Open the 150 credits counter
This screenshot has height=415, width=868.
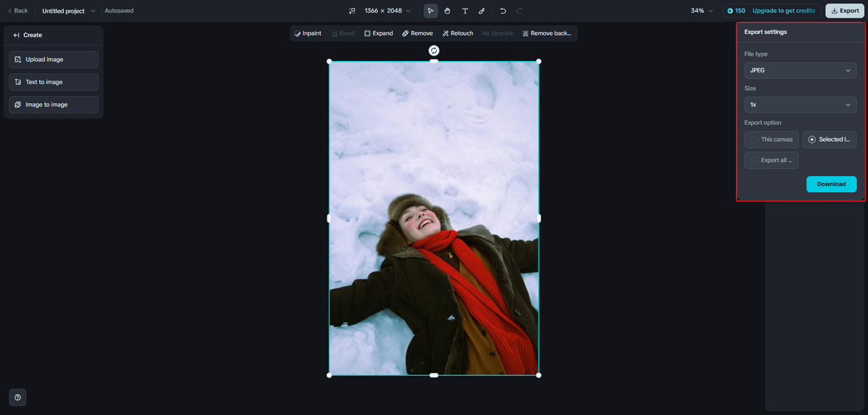(x=736, y=11)
